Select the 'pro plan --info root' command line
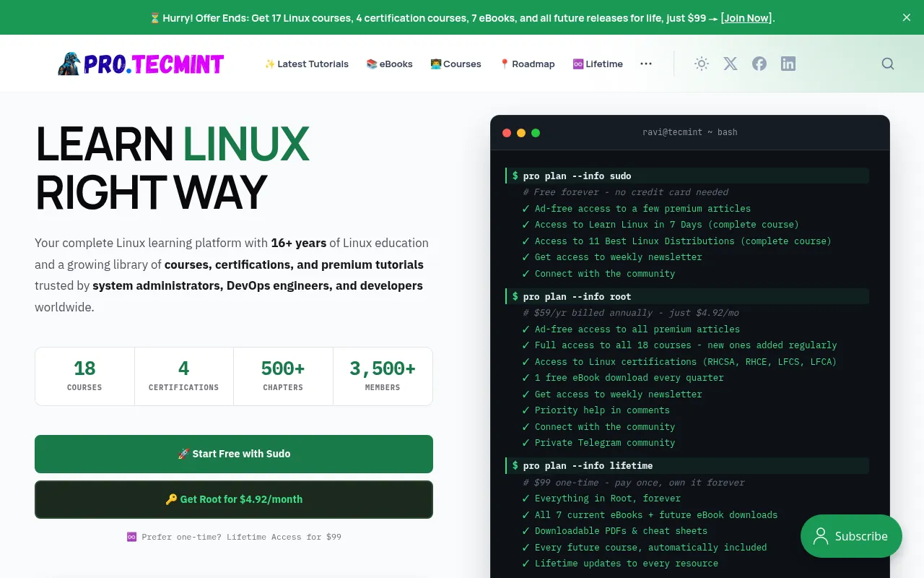Image resolution: width=924 pixels, height=578 pixels. (687, 296)
